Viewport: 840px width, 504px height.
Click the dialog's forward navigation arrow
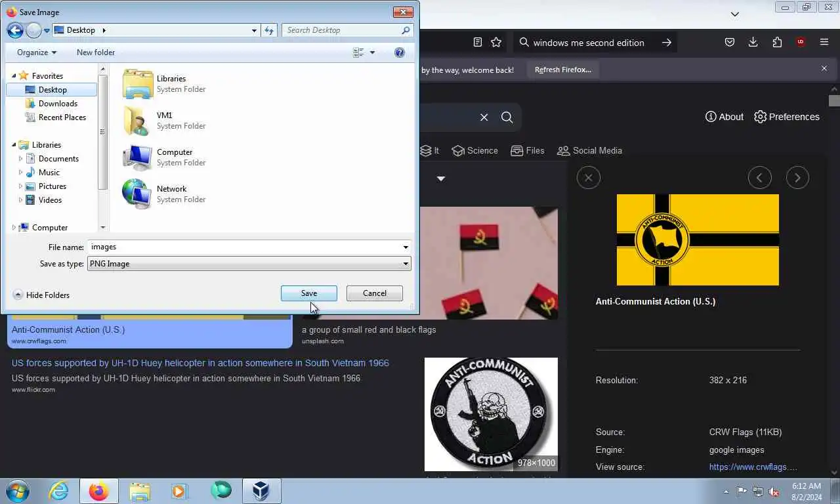(x=33, y=30)
